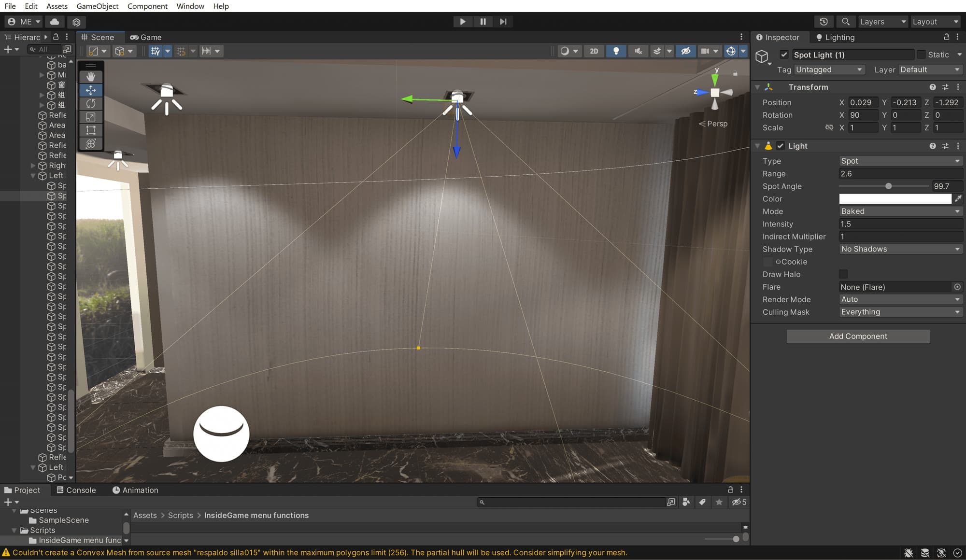Open the light Type dropdown

(900, 161)
